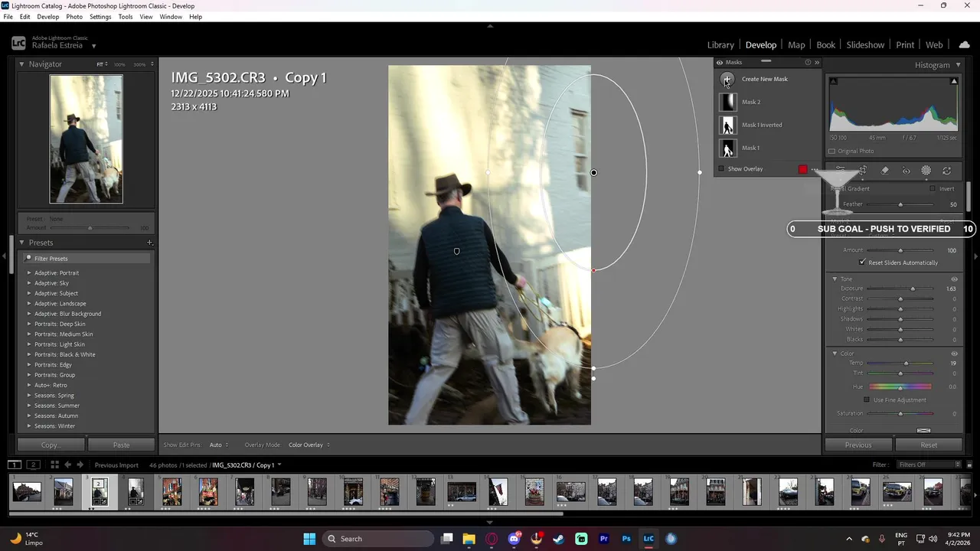Screen dimensions: 980x551
Task: Switch to main window display 1
Action: (x=15, y=465)
